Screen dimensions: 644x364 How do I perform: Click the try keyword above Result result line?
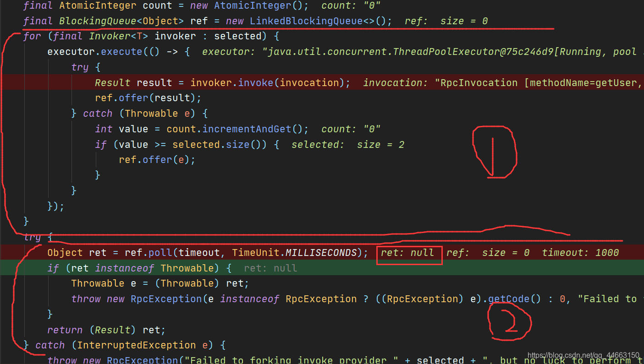coord(80,67)
